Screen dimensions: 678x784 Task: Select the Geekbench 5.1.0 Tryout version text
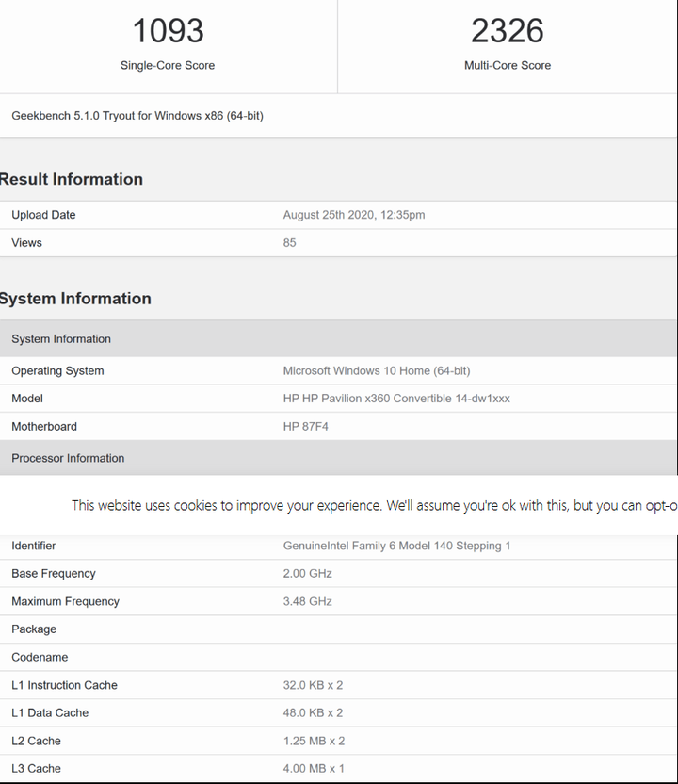point(137,116)
